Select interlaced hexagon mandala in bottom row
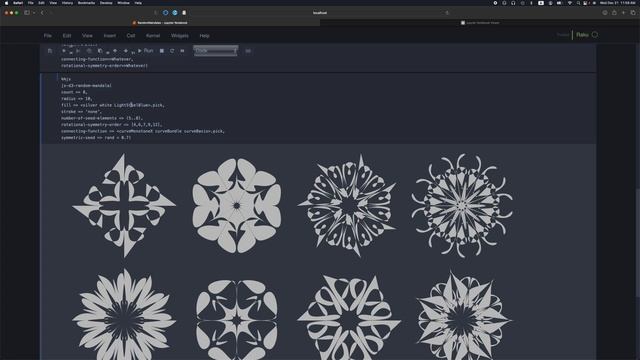The width and height of the screenshot is (640, 360). (349, 317)
